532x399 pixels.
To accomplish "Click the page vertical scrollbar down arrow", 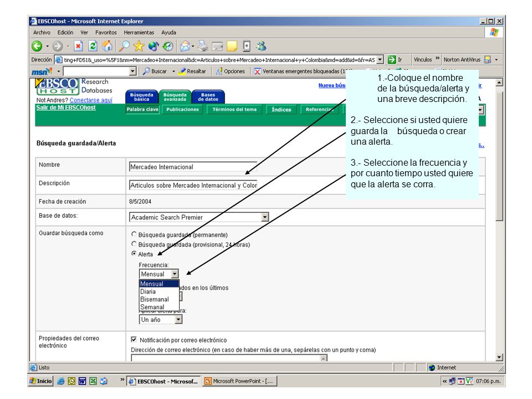I will pos(499,357).
